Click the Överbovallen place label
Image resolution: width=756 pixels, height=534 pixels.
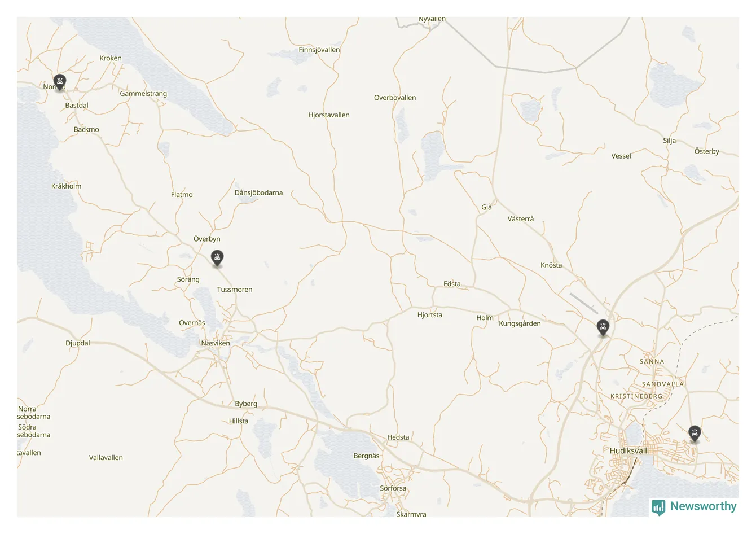click(395, 98)
